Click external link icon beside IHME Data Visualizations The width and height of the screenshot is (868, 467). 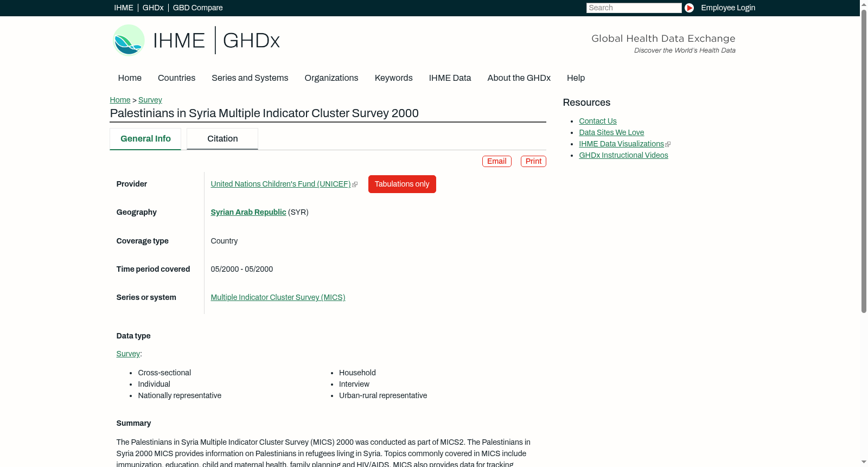668,144
